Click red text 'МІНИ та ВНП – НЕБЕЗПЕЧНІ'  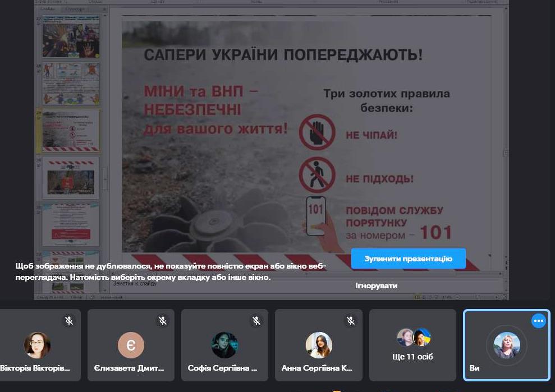[201, 100]
